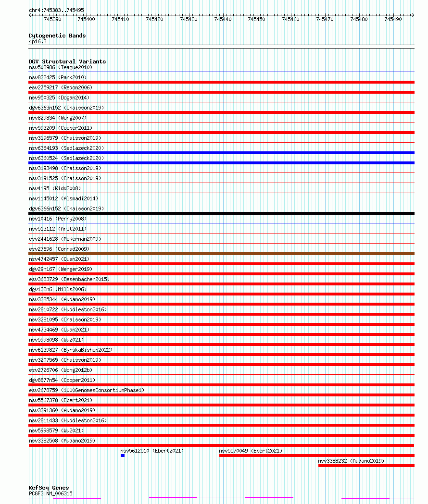Open nsv3207565 (Chaisson2019) variant
This screenshot has width=428, height=504.
coord(65,360)
